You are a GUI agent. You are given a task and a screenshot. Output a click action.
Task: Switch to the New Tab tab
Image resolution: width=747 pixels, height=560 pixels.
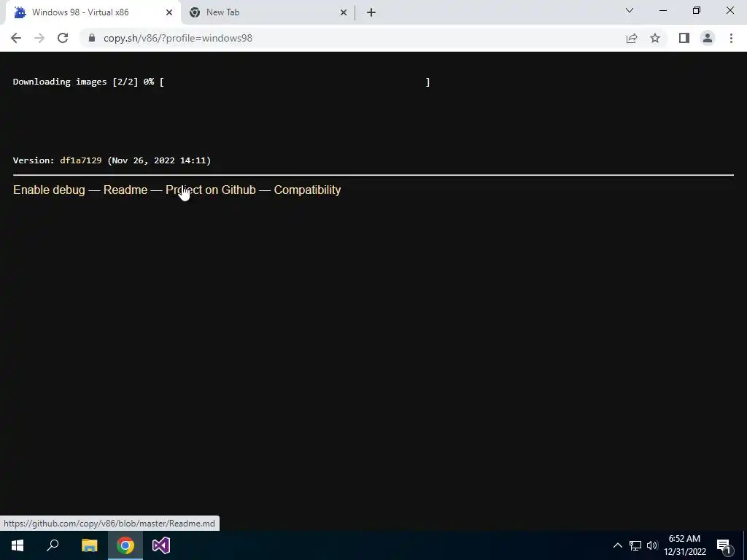click(268, 12)
